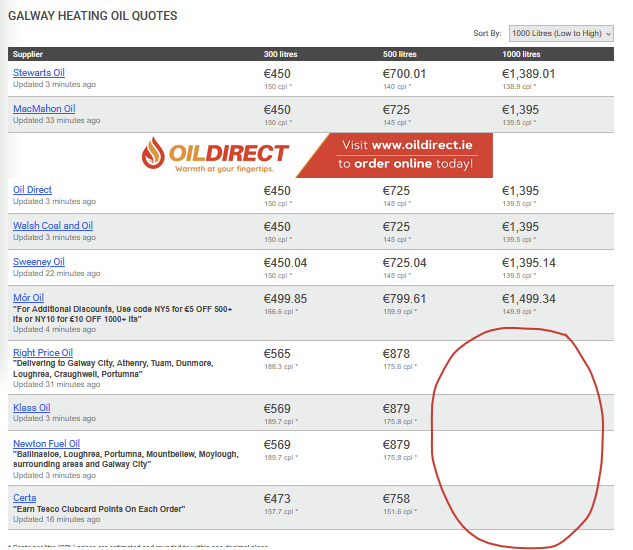Select Stewarts Oil €700.01 price
The width and height of the screenshot is (633, 550).
click(404, 74)
